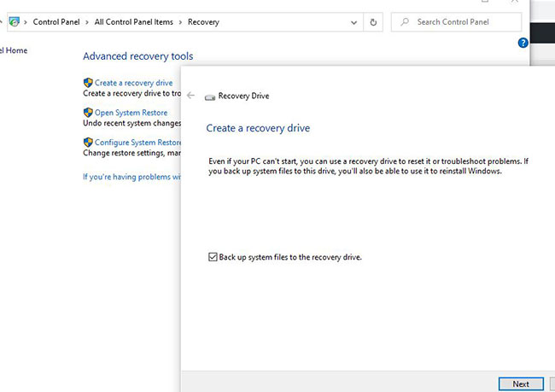Open System Restore link

(x=131, y=113)
